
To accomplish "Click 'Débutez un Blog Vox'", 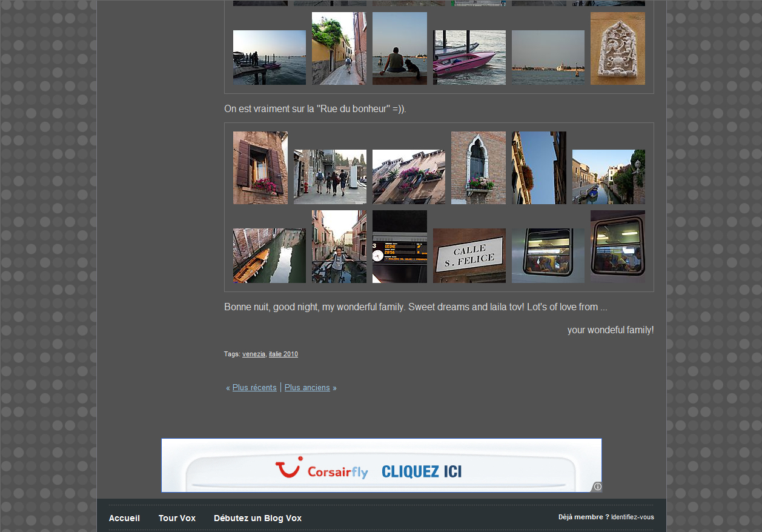I will (257, 518).
